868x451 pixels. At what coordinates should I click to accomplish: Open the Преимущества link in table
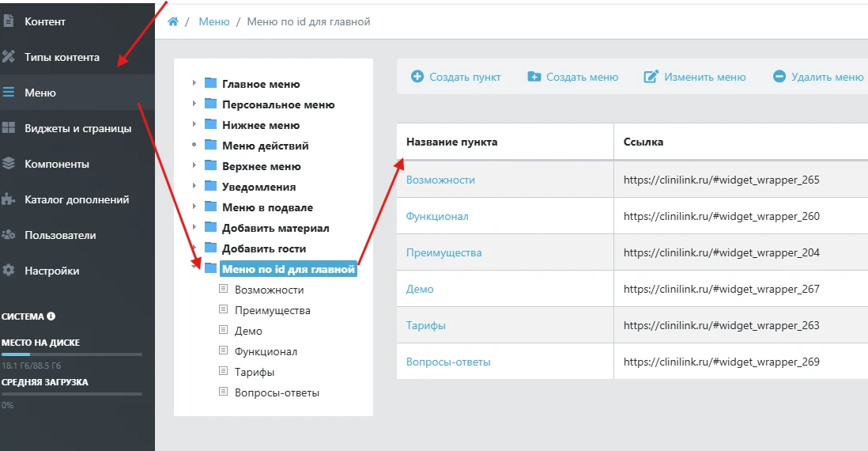click(x=444, y=252)
